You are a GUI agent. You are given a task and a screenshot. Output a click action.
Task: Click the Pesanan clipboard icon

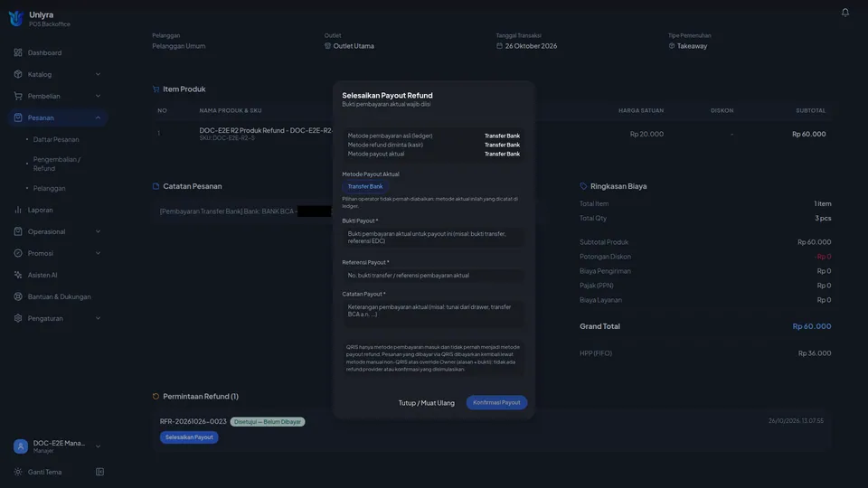pyautogui.click(x=18, y=117)
